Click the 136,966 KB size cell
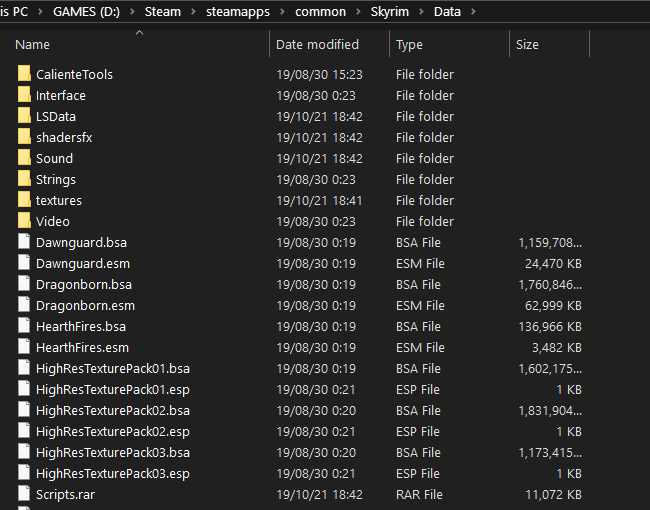The image size is (650, 510). click(x=550, y=326)
